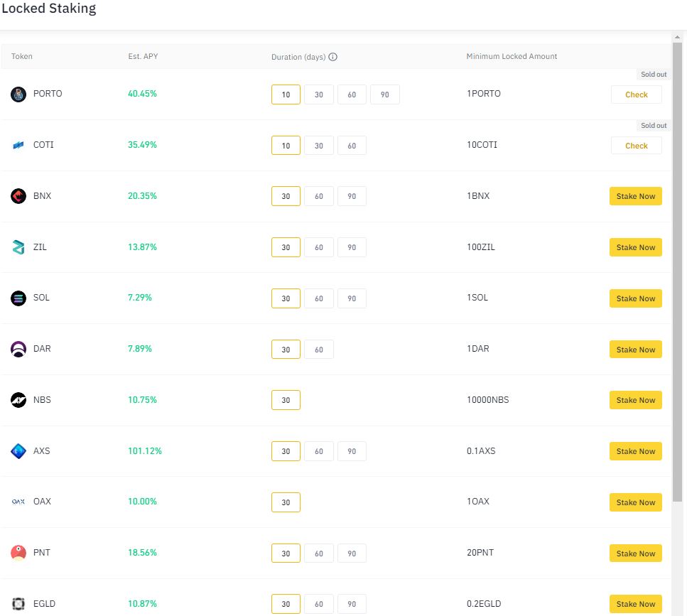Viewport: 687px width, 616px height.
Task: Select 60-day duration for AXS
Action: click(319, 451)
